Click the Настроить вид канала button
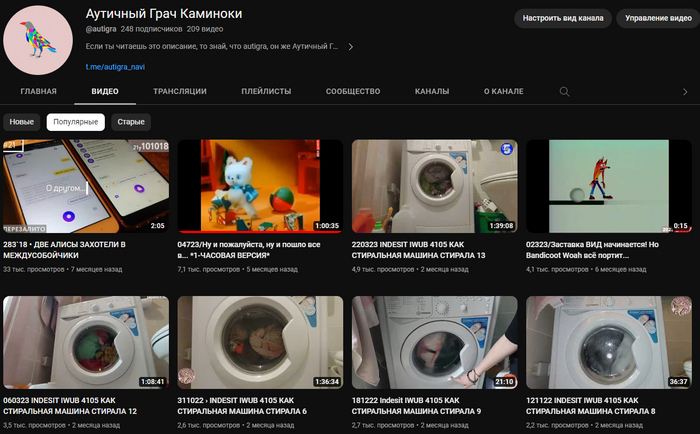 coord(563,18)
